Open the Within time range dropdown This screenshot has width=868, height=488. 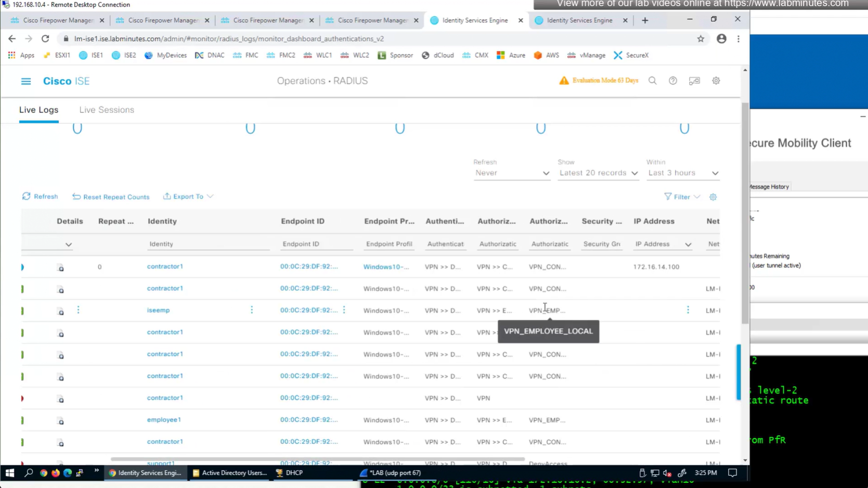click(682, 173)
